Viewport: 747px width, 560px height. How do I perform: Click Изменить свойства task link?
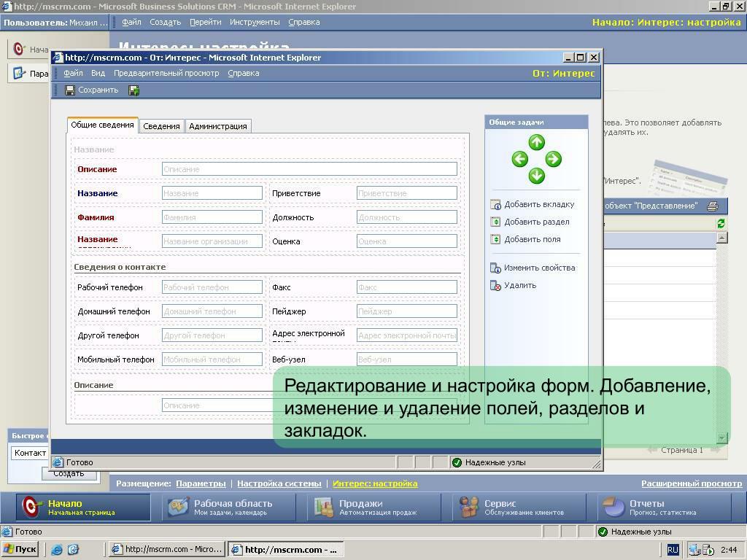click(x=539, y=268)
